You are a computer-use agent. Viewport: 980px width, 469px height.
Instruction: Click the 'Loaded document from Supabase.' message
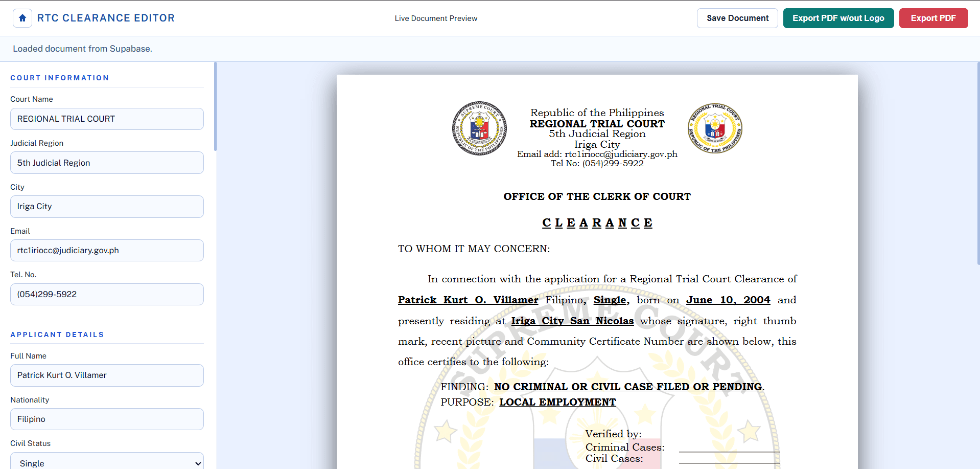[x=82, y=49]
